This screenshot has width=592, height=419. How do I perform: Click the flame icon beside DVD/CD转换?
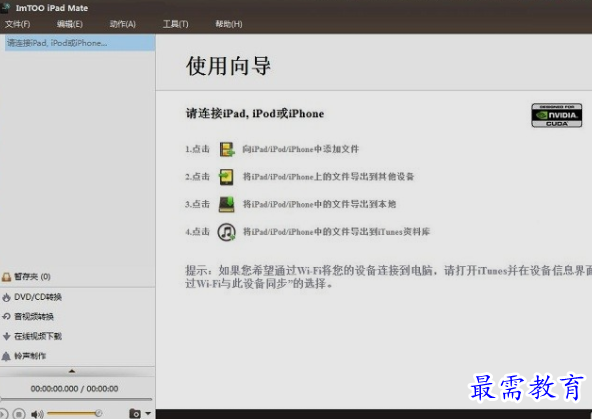(6, 297)
